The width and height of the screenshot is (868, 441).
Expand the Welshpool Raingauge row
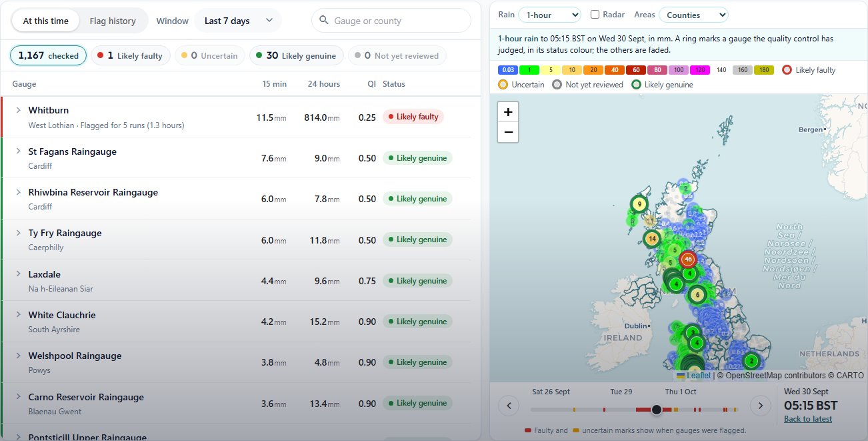tap(19, 356)
